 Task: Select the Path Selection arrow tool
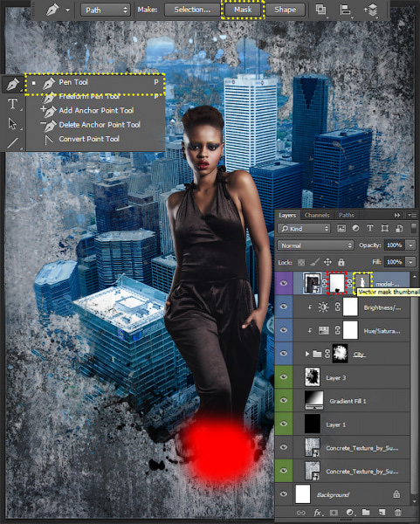[12, 123]
